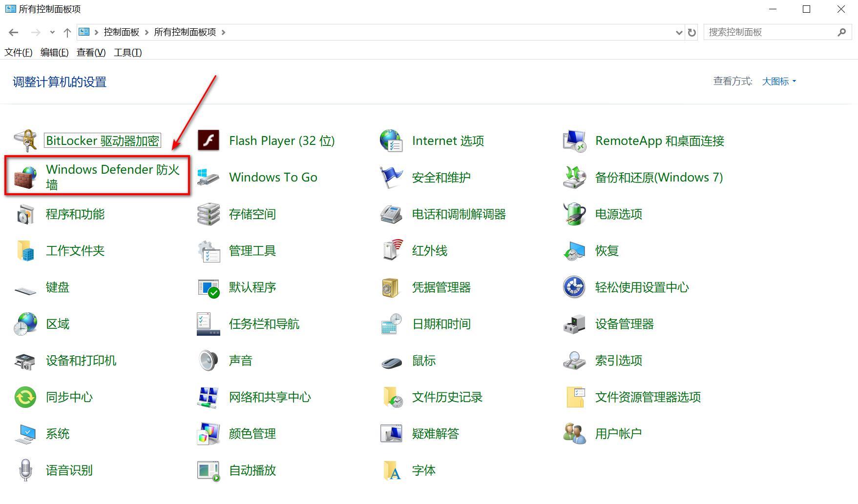Open 声音 settings
858x504 pixels.
[241, 360]
